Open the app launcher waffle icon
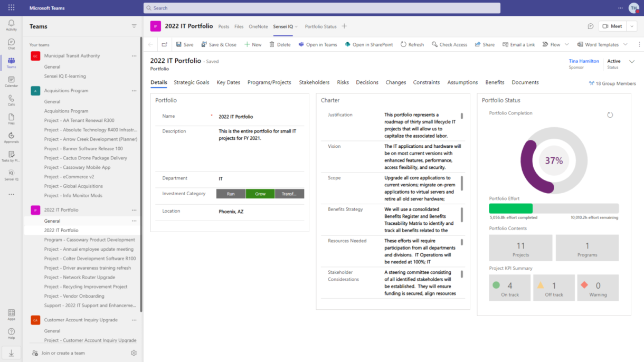 click(x=11, y=8)
